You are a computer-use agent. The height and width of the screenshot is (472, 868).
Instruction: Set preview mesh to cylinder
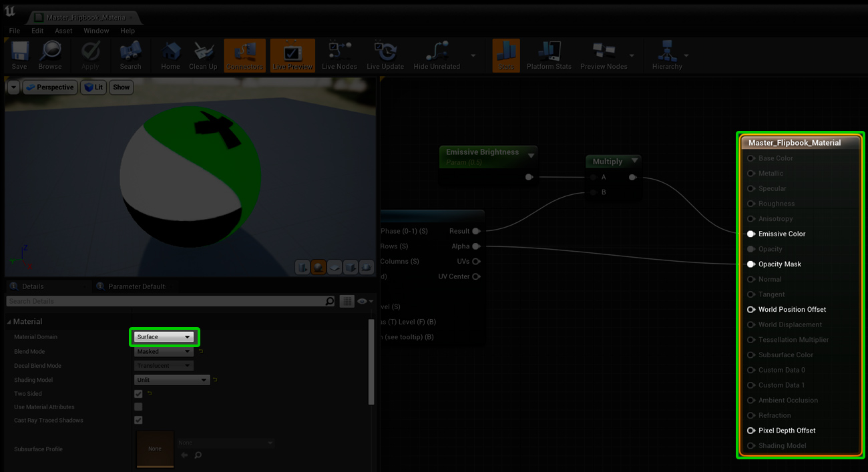pos(302,268)
